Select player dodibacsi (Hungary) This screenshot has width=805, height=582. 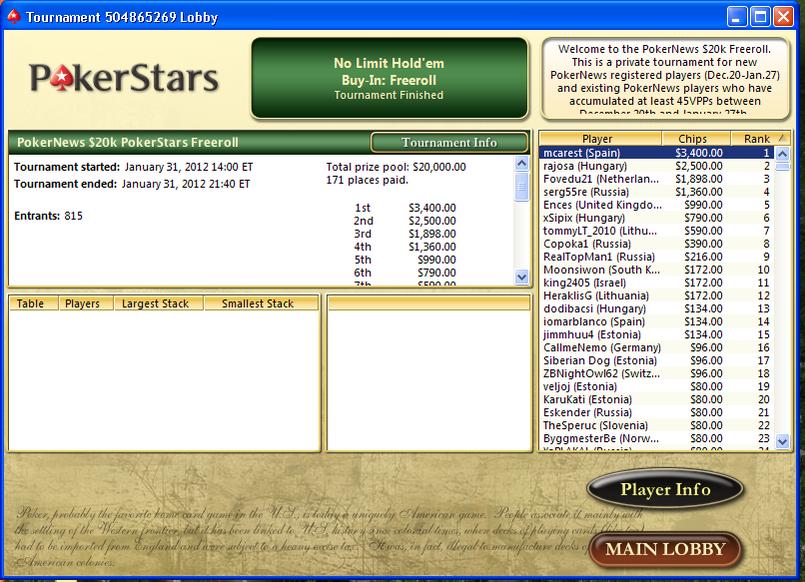click(x=657, y=308)
